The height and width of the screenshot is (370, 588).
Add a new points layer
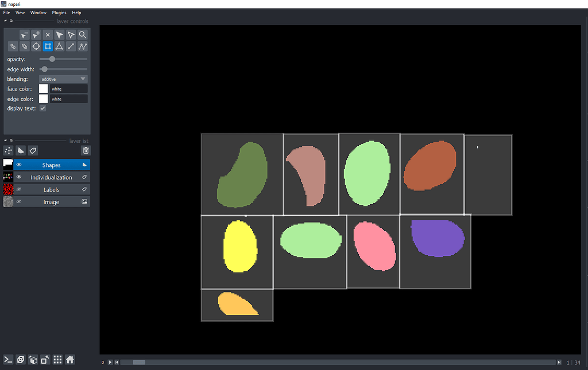[x=8, y=150]
